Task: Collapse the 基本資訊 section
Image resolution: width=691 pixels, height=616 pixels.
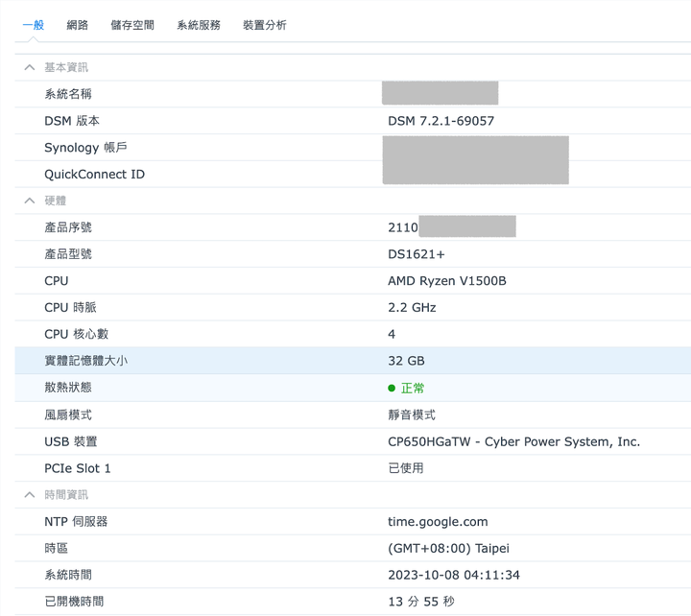Action: coord(30,67)
